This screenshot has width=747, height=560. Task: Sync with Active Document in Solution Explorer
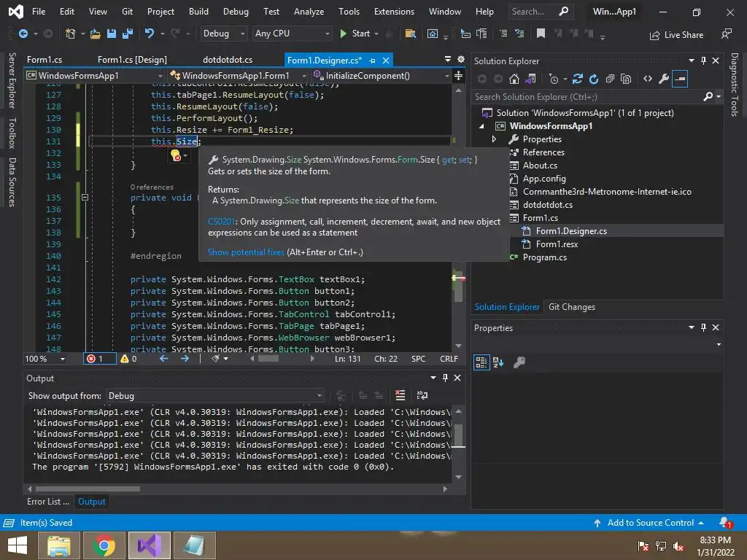coord(578,79)
